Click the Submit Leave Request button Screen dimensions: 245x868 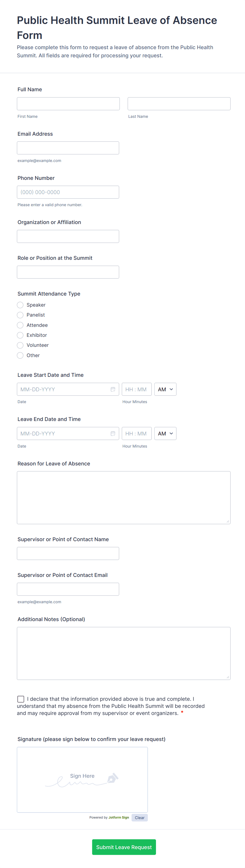(124, 847)
